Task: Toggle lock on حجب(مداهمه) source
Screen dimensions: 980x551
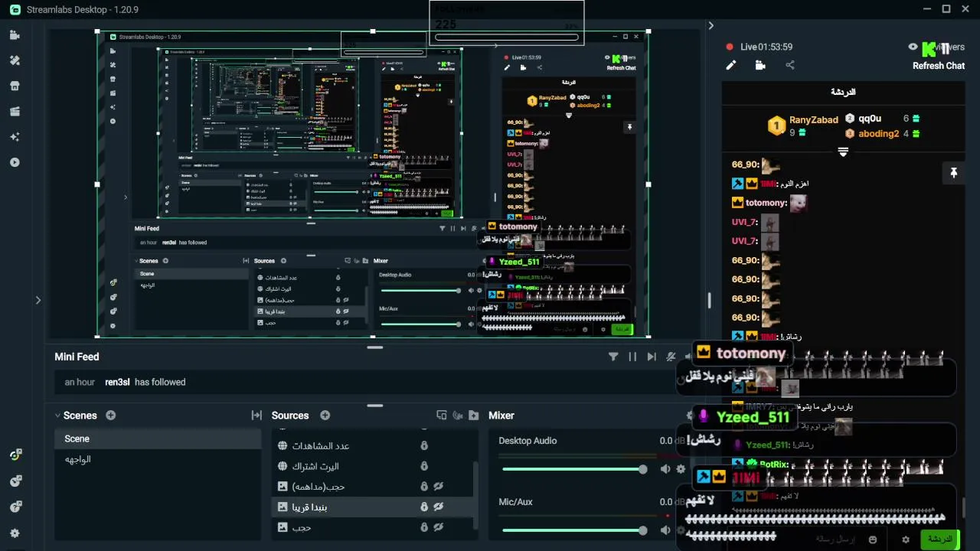Action: tap(424, 486)
